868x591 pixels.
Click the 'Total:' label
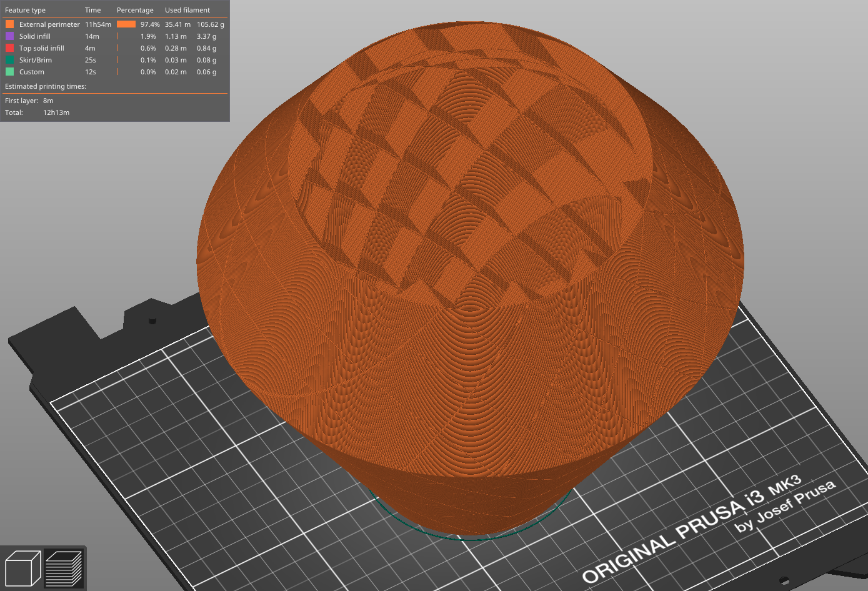(x=14, y=112)
